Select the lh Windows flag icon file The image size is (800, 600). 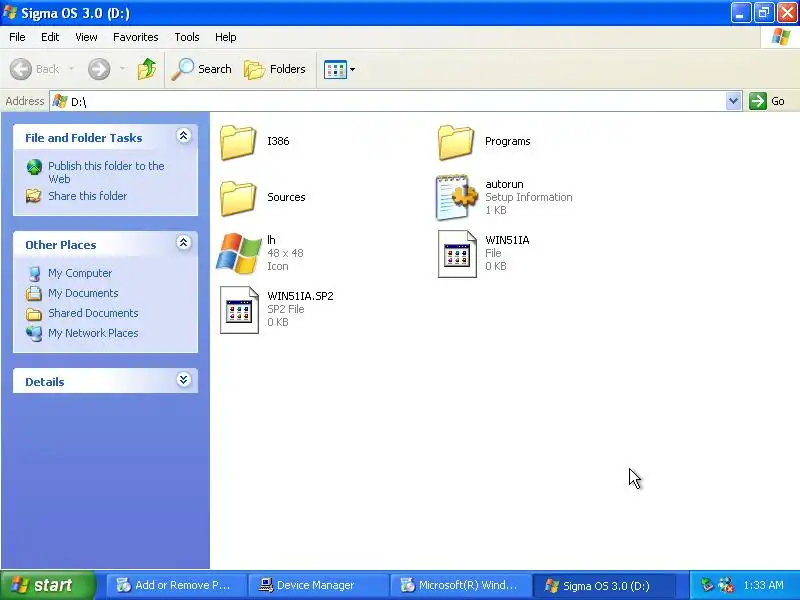tap(238, 254)
